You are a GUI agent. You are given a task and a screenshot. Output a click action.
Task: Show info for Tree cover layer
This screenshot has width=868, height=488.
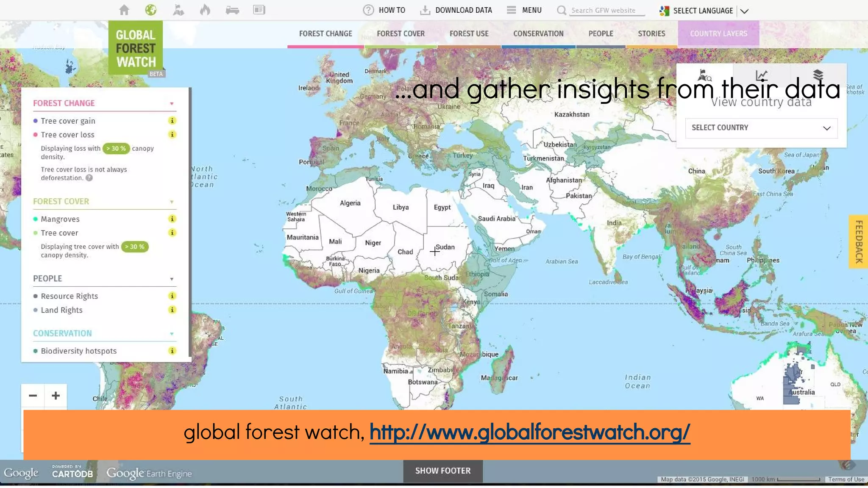tap(172, 233)
